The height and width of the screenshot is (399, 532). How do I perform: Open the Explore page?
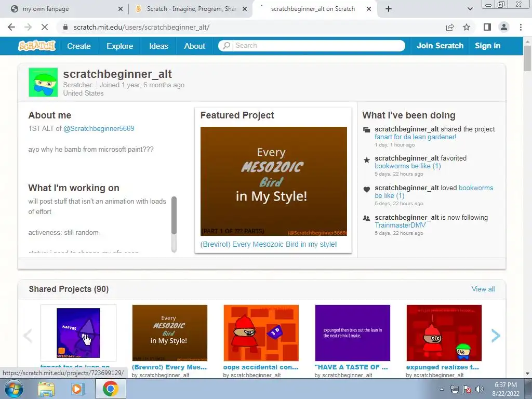pos(120,46)
